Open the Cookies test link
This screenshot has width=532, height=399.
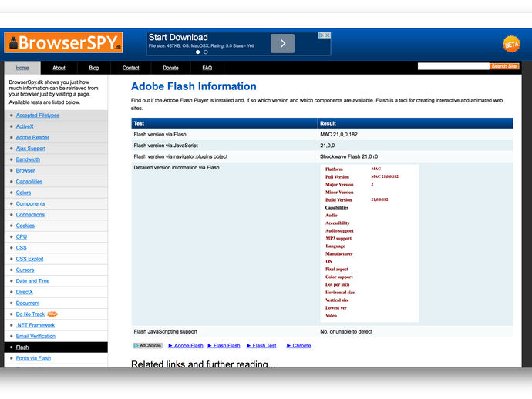(x=25, y=226)
